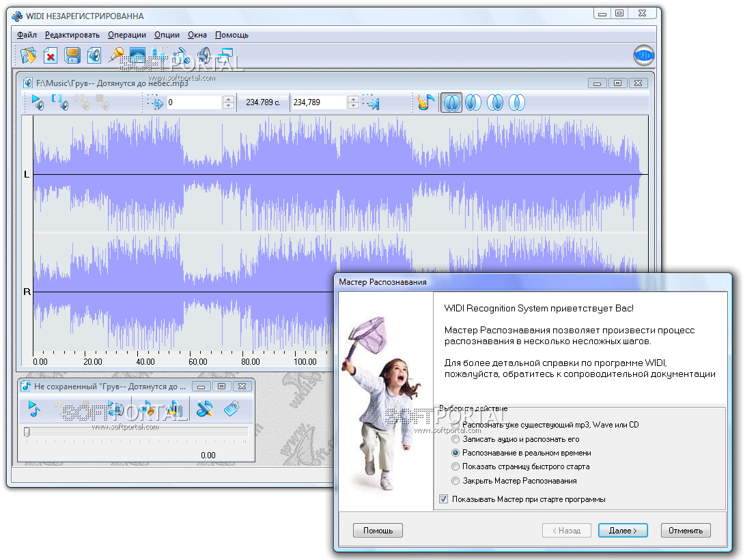Increase selection start value with up arrow
The image size is (743, 560).
[228, 99]
